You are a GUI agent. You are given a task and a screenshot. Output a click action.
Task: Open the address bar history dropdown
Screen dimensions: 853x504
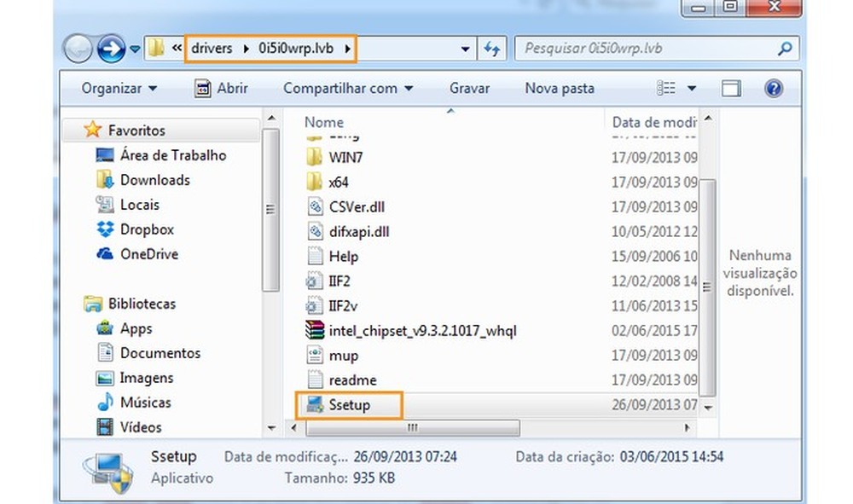[465, 49]
